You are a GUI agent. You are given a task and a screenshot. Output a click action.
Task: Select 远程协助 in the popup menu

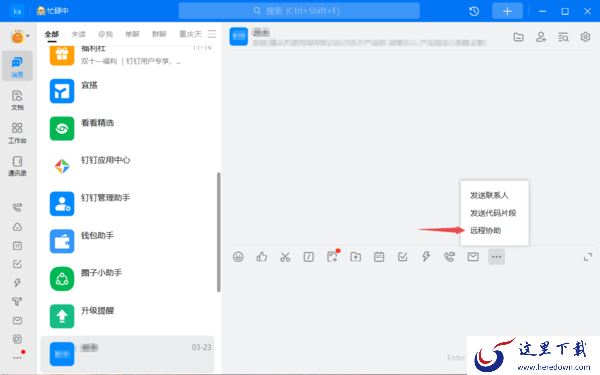(x=486, y=230)
